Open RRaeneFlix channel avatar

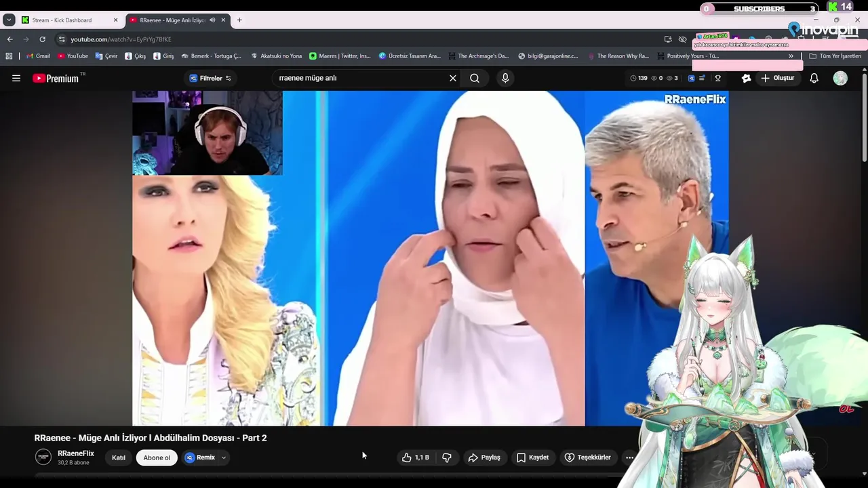43,457
